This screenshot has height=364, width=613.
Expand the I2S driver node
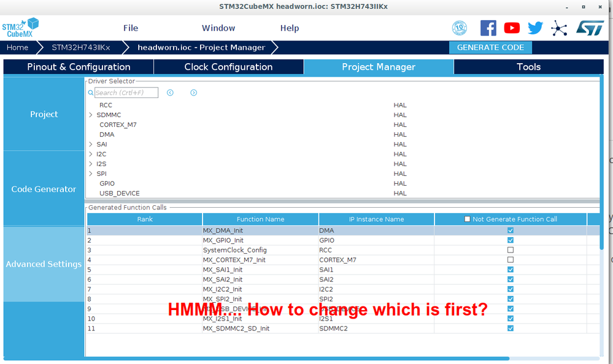tap(91, 164)
